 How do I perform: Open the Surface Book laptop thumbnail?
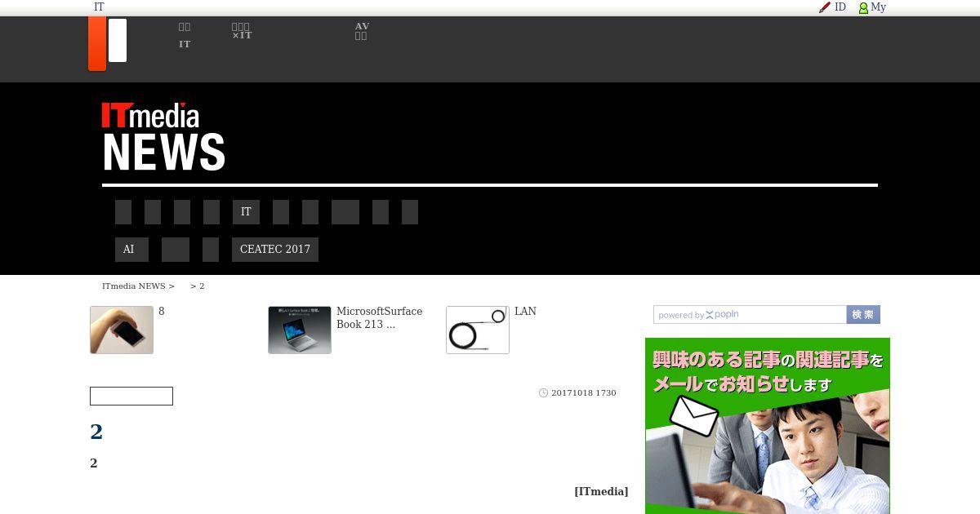click(300, 330)
